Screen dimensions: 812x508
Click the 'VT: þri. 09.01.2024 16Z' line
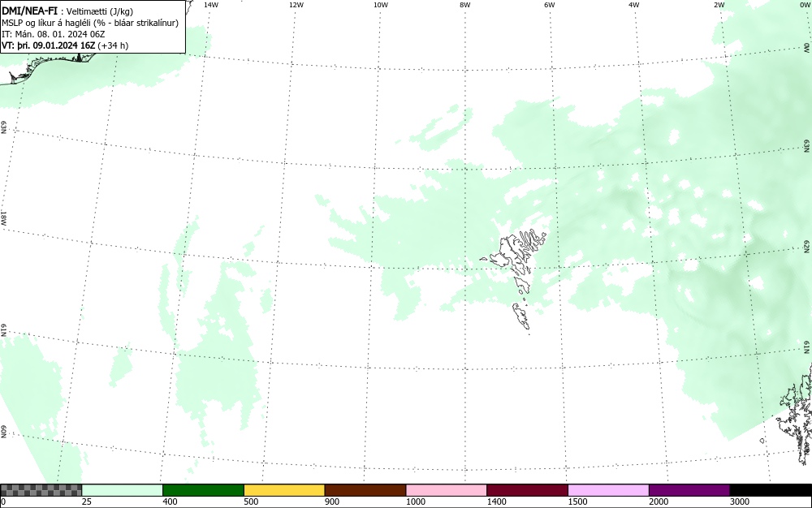pos(65,45)
